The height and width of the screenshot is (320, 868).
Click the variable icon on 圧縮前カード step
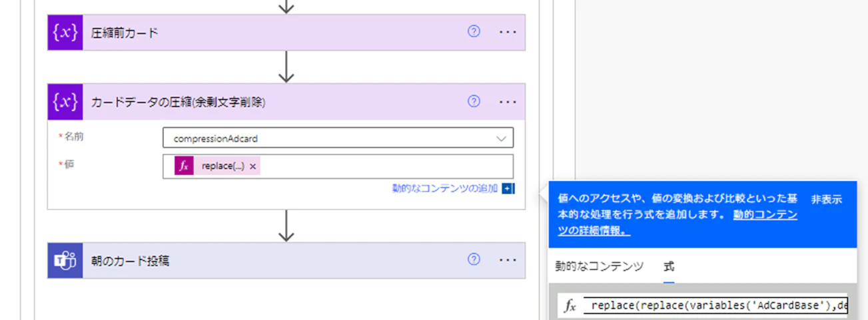pos(65,32)
